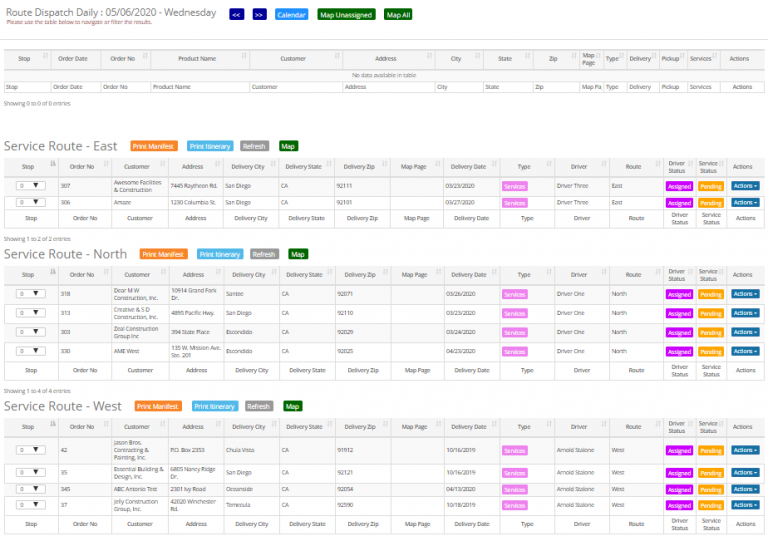This screenshot has height=541, width=768.
Task: Refresh the Service Route West table
Action: click(258, 406)
